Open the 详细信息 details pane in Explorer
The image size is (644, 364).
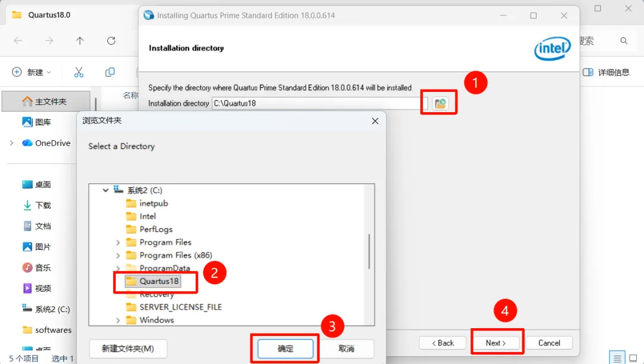point(606,72)
